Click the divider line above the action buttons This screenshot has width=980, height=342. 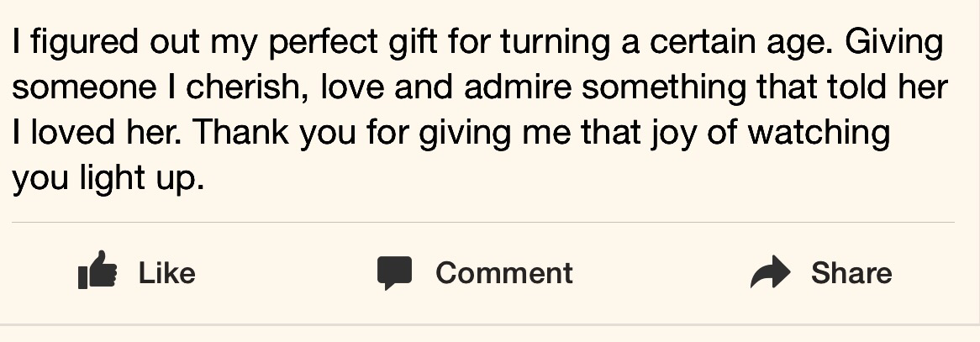[483, 223]
